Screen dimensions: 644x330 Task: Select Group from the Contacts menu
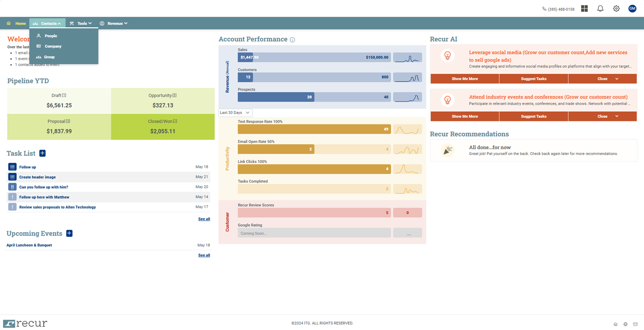[x=50, y=57]
